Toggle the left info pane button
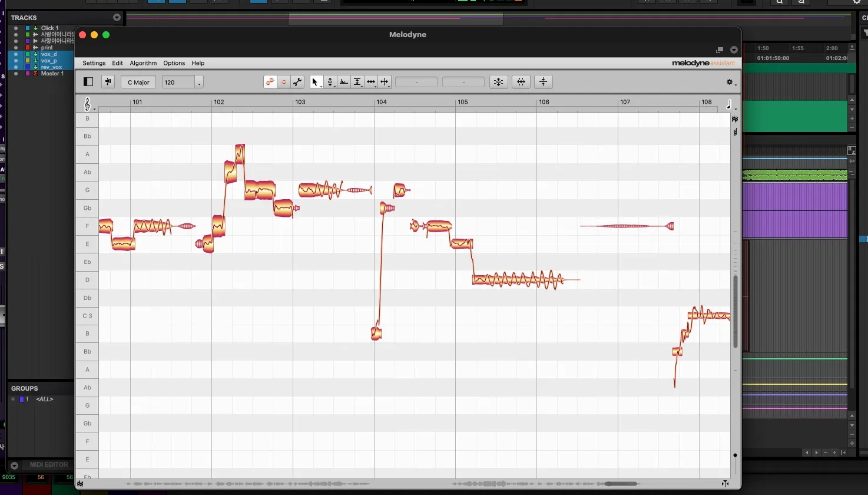The width and height of the screenshot is (868, 495). pos(88,82)
